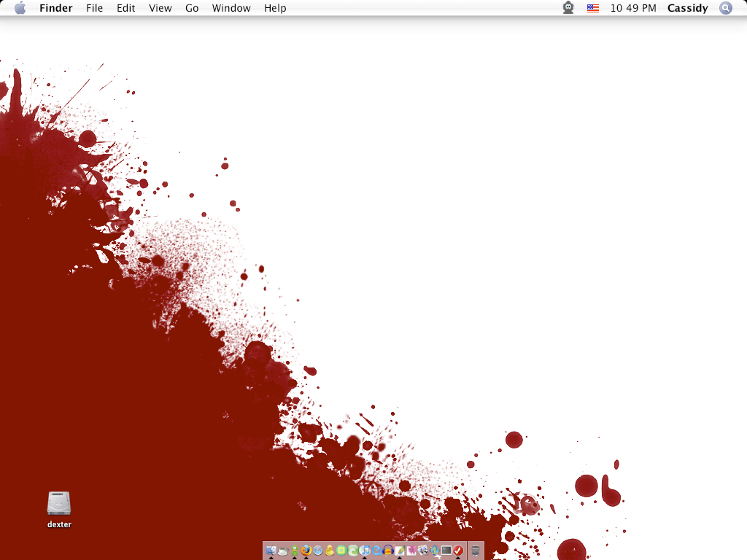747x560 pixels.
Task: Open the US flag input menu
Action: tap(592, 8)
